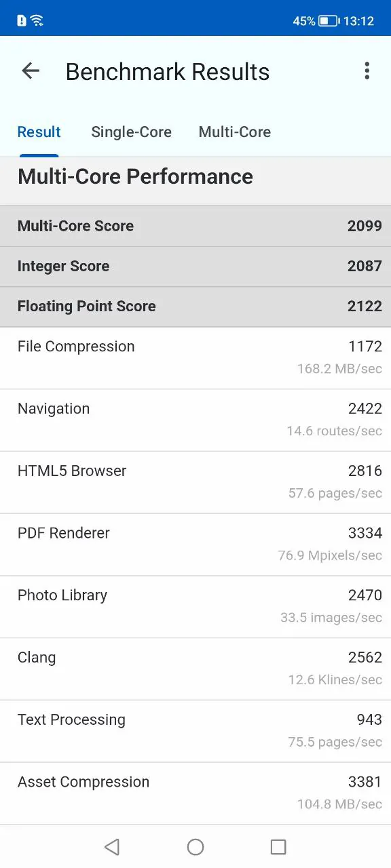Tap the Navigation benchmark row

coord(195,420)
